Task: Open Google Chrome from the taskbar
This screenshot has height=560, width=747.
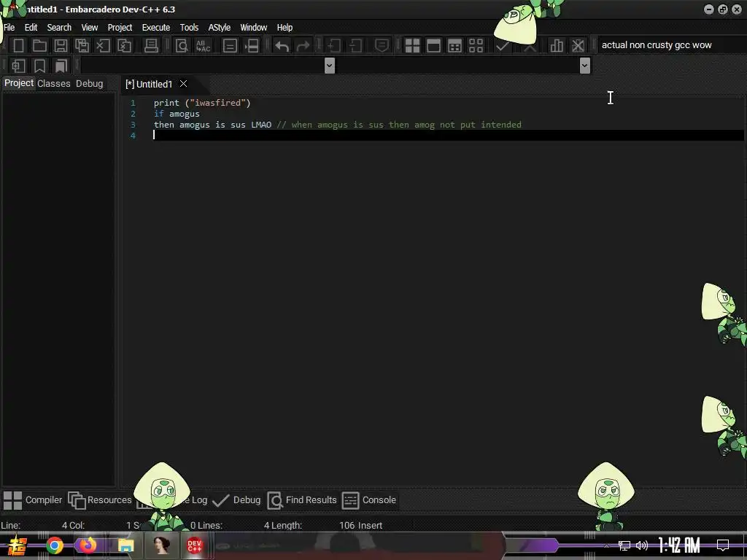Action: [55, 545]
